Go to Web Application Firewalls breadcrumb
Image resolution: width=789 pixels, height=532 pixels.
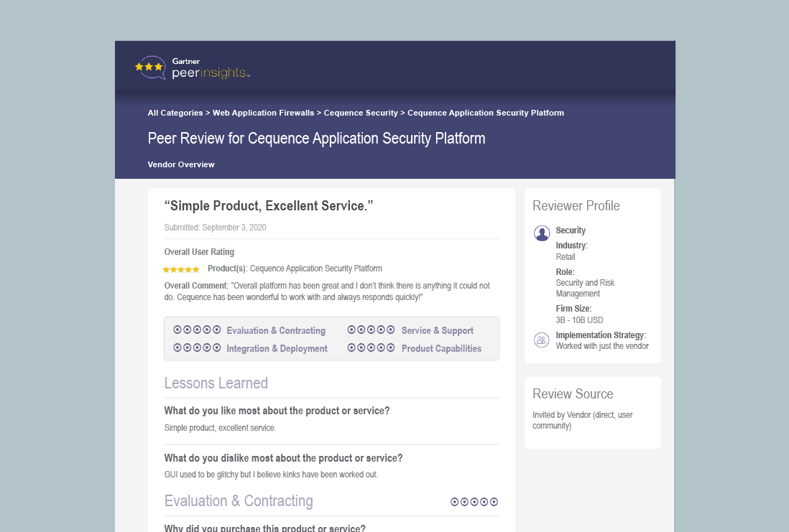(x=263, y=113)
